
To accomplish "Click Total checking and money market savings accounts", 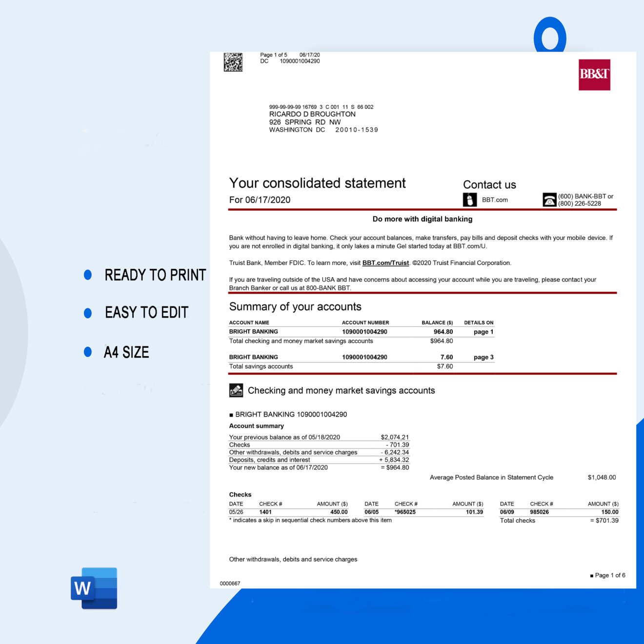I will (301, 341).
